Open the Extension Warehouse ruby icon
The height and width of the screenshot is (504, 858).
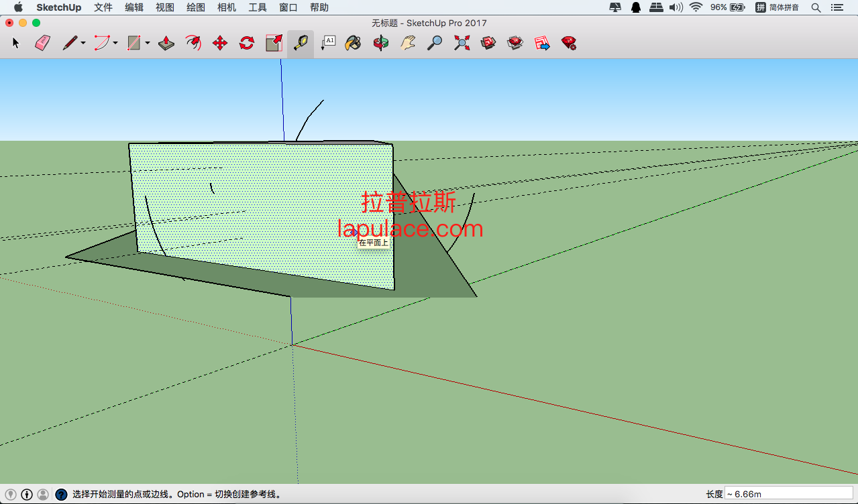click(x=569, y=44)
